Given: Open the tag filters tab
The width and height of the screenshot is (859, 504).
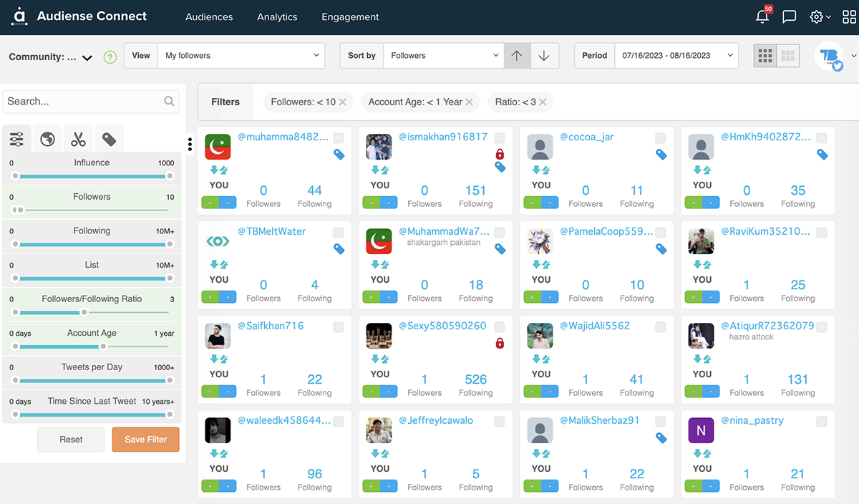Looking at the screenshot, I should [109, 139].
